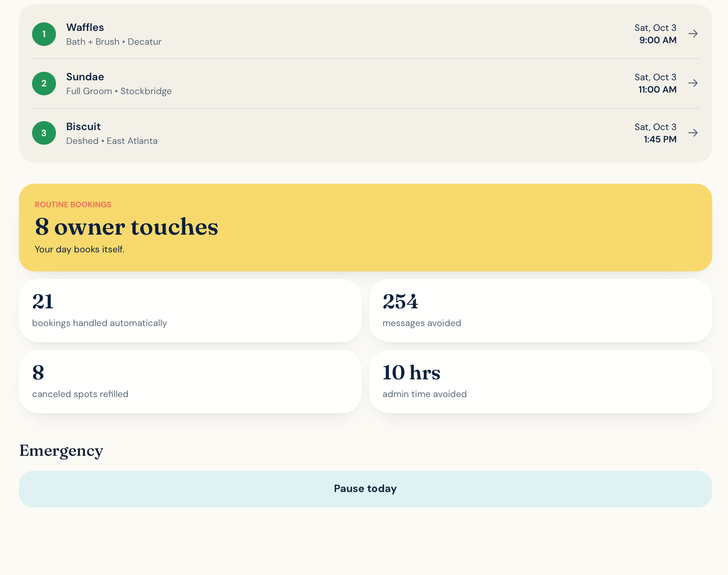Image resolution: width=728 pixels, height=575 pixels.
Task: Open the bookings handled automatically card
Action: tap(190, 311)
